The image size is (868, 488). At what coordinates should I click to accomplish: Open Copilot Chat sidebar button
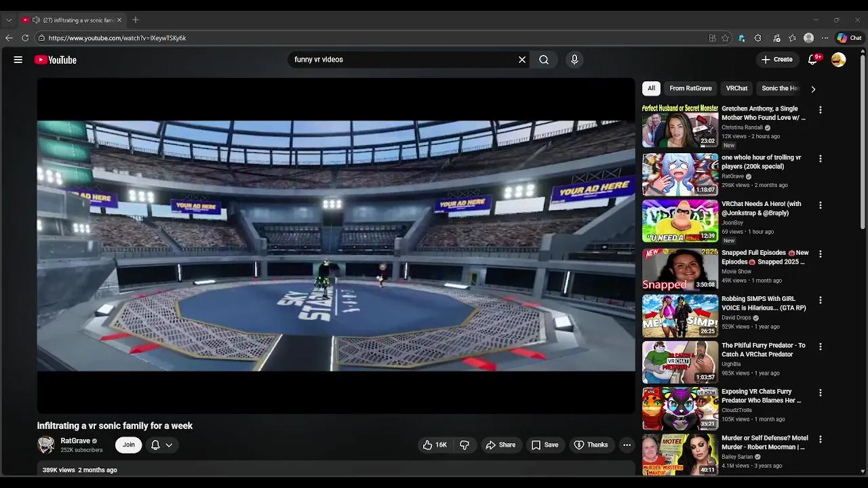(x=850, y=38)
